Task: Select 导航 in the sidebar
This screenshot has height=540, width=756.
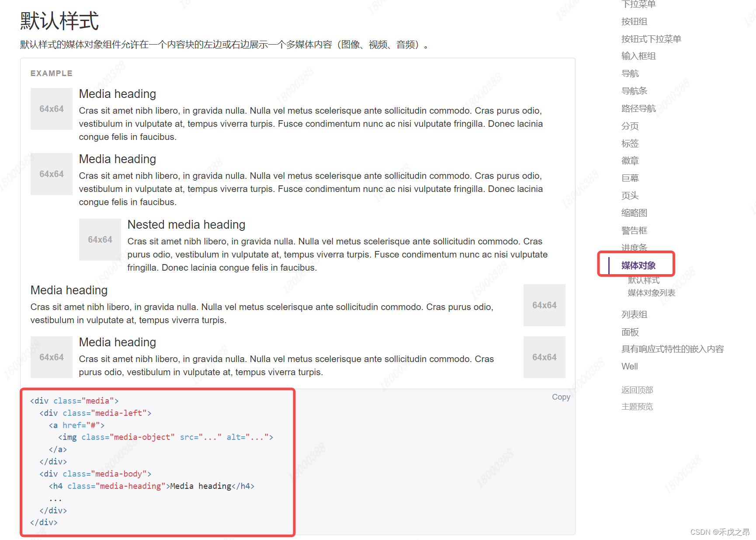Action: pyautogui.click(x=630, y=73)
